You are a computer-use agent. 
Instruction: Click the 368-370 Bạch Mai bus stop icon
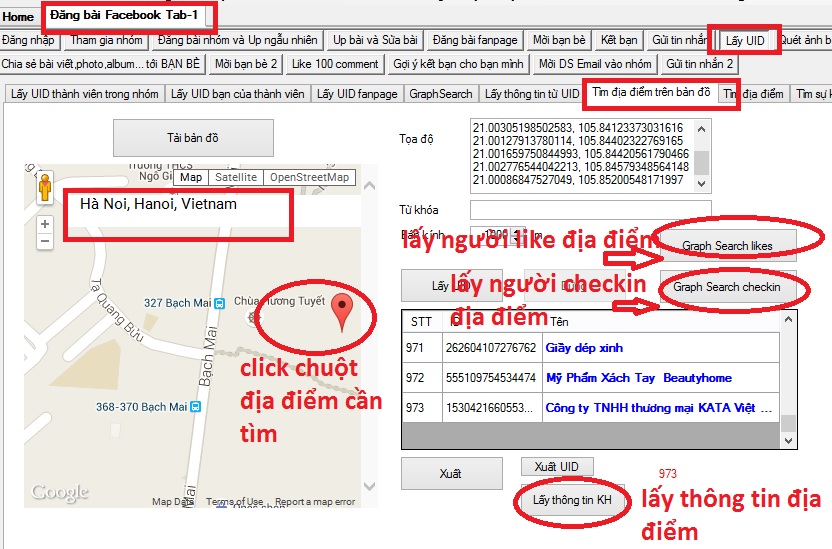pos(195,407)
